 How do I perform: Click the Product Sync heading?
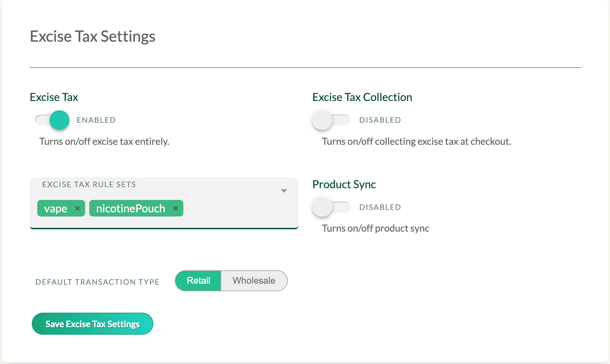click(x=344, y=184)
